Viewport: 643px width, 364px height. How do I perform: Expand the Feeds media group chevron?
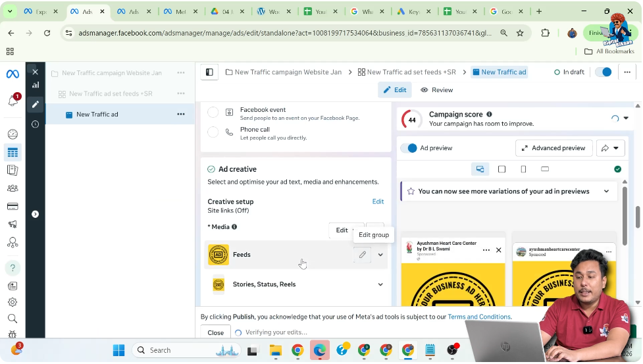click(x=380, y=255)
